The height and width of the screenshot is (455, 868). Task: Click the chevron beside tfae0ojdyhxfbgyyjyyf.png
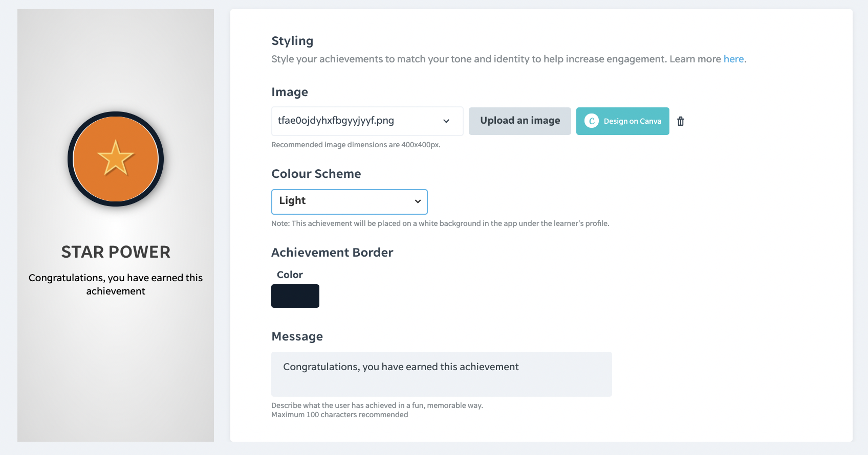[446, 121]
